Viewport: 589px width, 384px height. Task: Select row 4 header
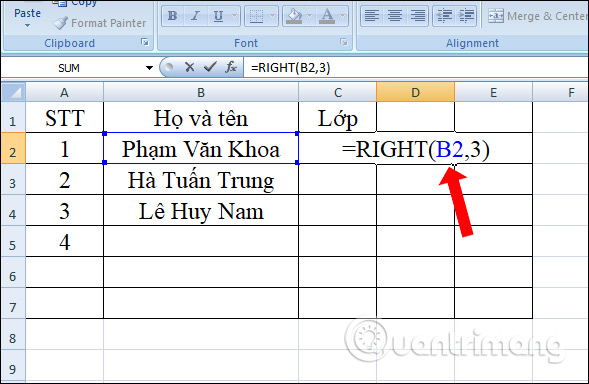(x=13, y=210)
